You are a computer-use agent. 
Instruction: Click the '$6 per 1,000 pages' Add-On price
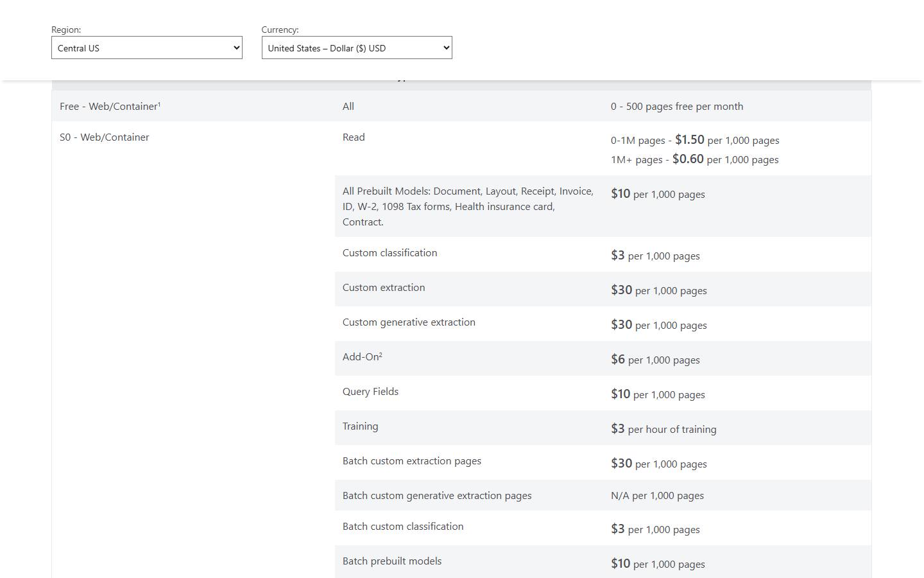(655, 360)
